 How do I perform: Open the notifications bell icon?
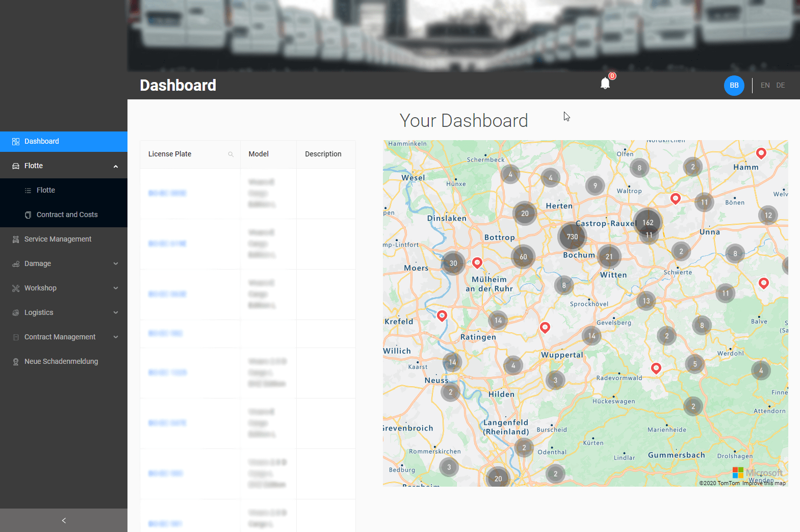tap(605, 84)
